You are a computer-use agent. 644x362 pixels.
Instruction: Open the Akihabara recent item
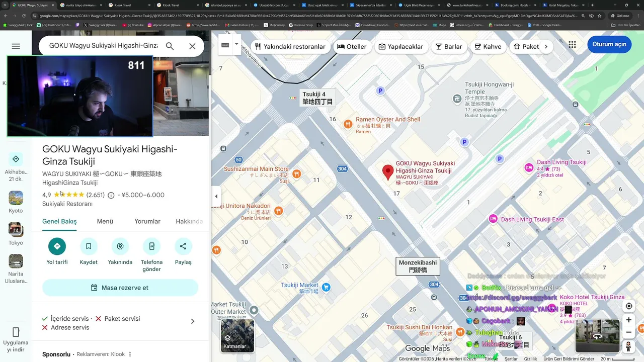tap(16, 166)
